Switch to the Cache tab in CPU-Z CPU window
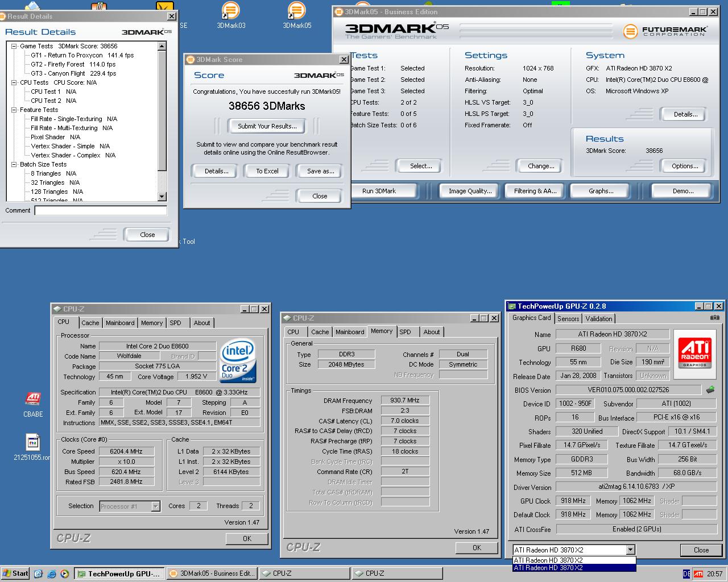Screen dimensions: 728x582 (90, 323)
